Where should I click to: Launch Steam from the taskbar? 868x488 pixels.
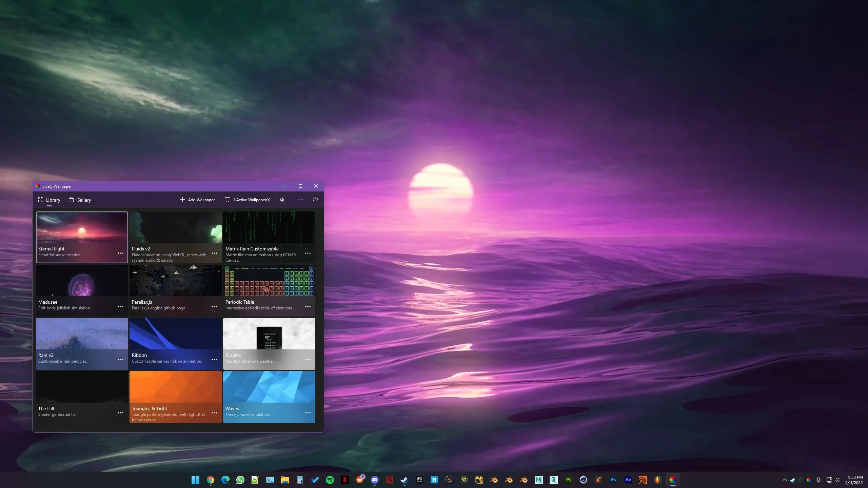click(404, 480)
